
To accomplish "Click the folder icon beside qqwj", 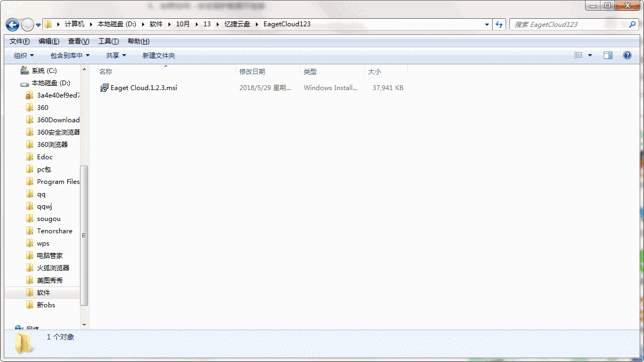I will (x=30, y=206).
